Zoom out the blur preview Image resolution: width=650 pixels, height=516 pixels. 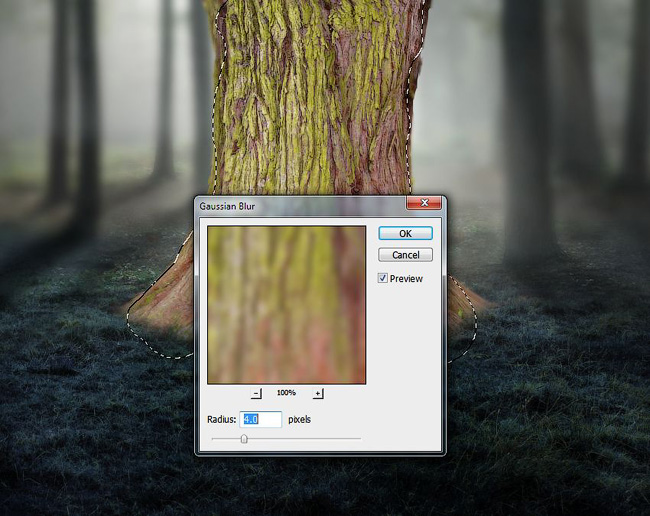click(257, 393)
